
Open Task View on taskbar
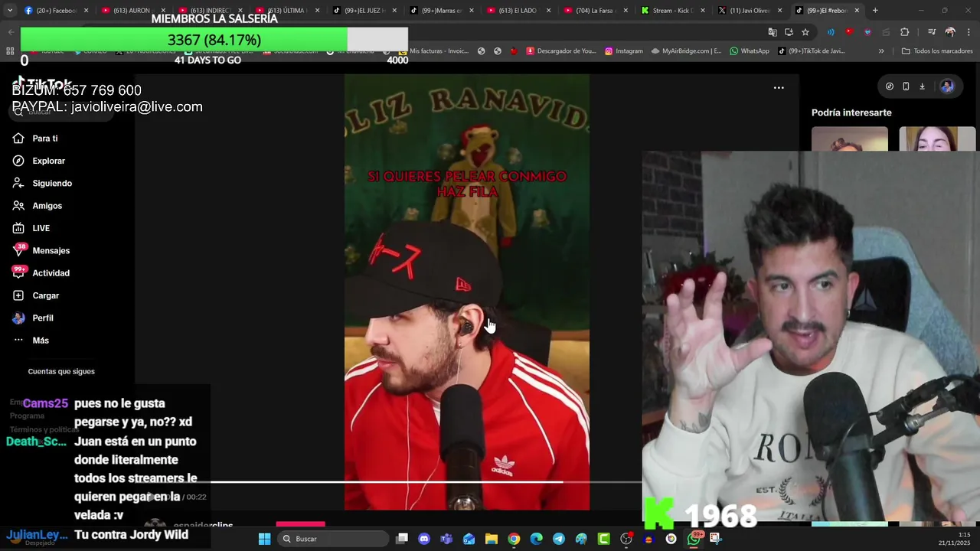click(x=402, y=539)
